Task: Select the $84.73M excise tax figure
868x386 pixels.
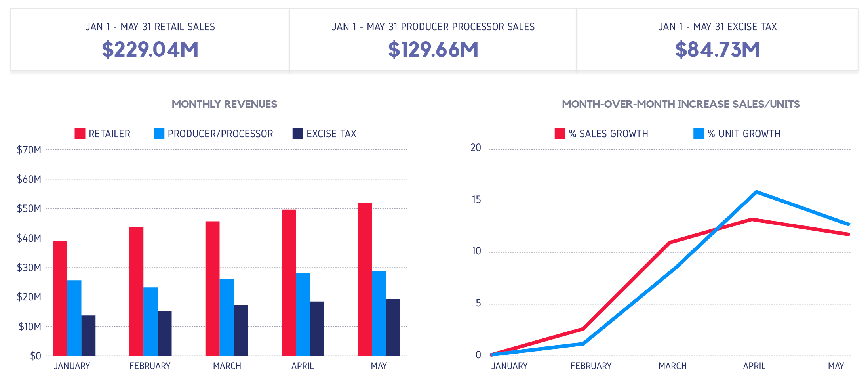Action: (717, 49)
